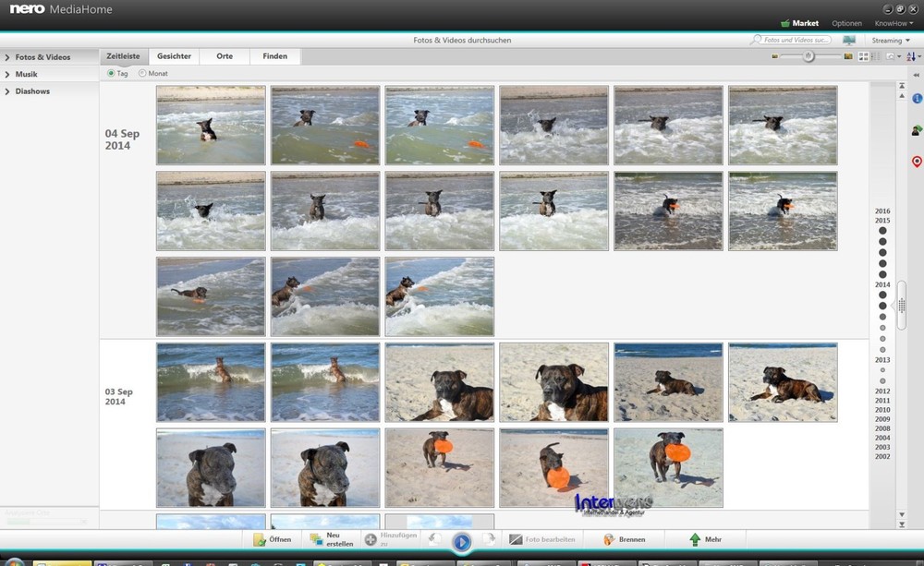
Task: Select the Monat radio button
Action: pos(142,73)
